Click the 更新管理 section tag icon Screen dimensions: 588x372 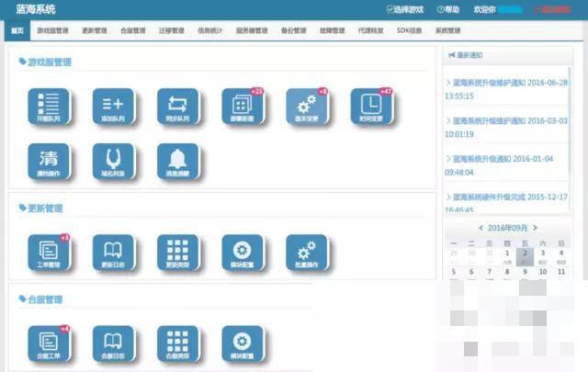click(x=22, y=208)
